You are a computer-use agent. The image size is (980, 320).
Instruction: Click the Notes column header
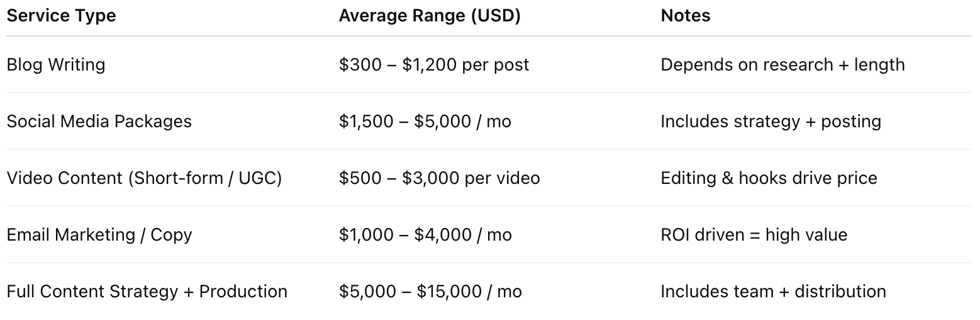point(685,16)
